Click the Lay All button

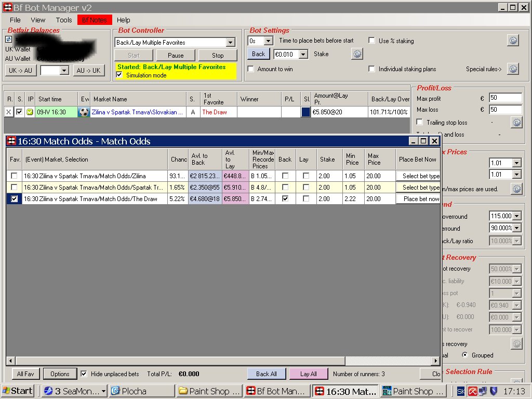point(309,374)
